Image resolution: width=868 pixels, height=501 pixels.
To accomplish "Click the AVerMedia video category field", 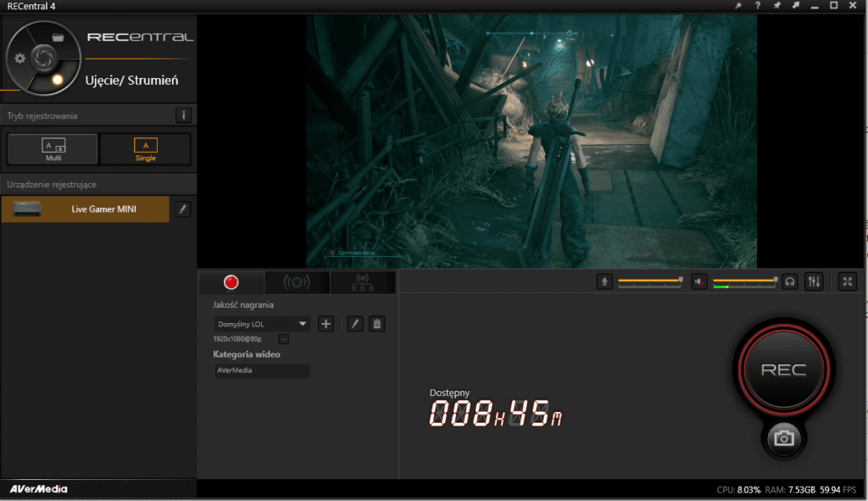I will pyautogui.click(x=262, y=370).
